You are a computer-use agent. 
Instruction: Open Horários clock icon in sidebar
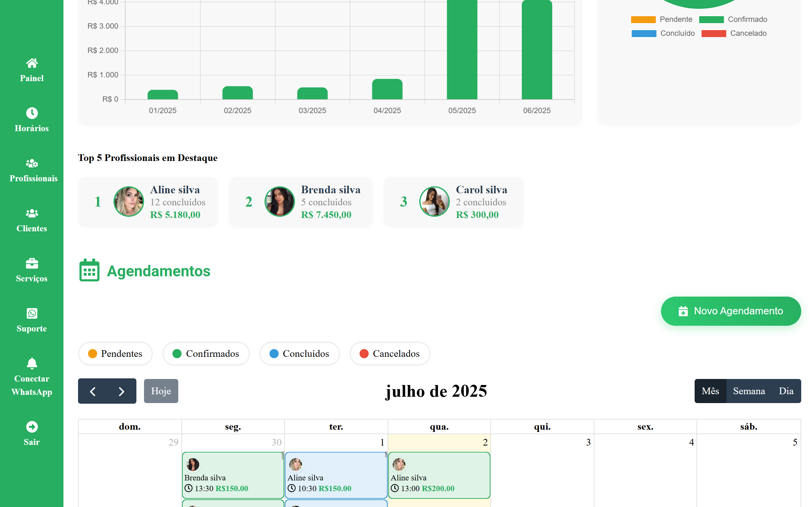(32, 113)
